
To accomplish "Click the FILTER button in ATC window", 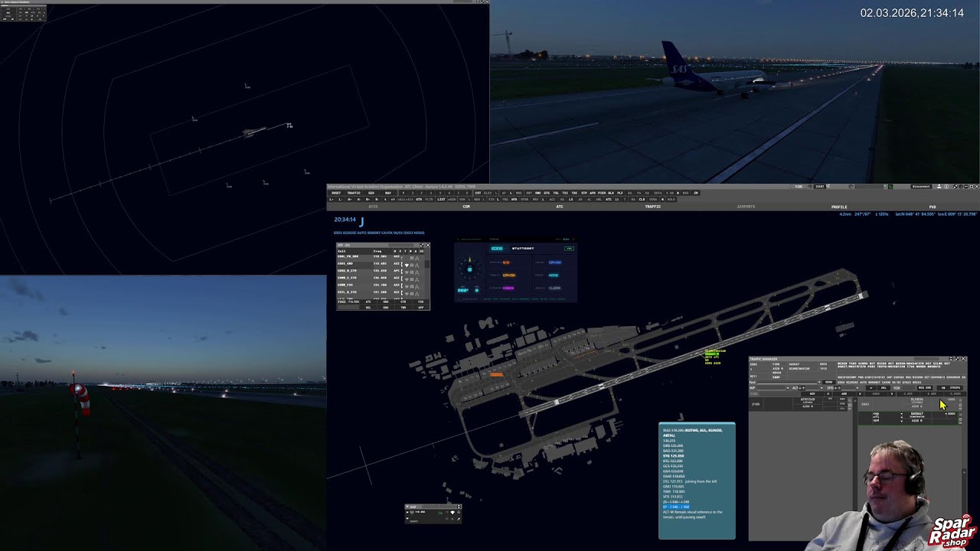I will point(354,302).
